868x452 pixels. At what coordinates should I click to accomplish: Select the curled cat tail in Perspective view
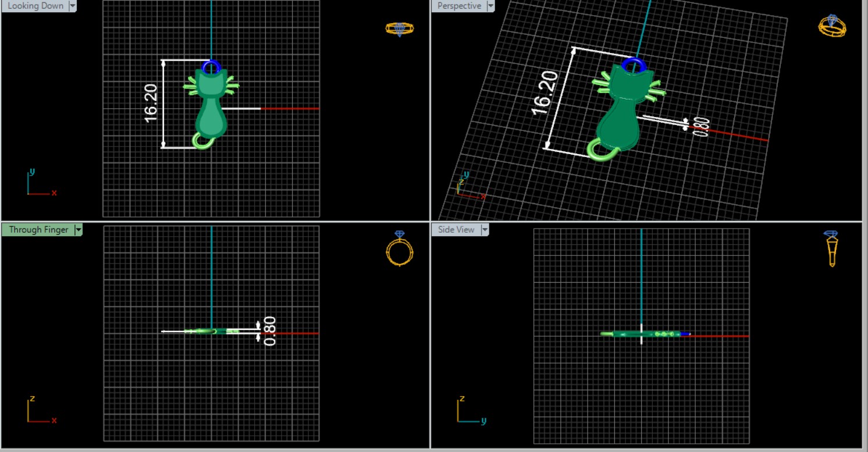[596, 150]
